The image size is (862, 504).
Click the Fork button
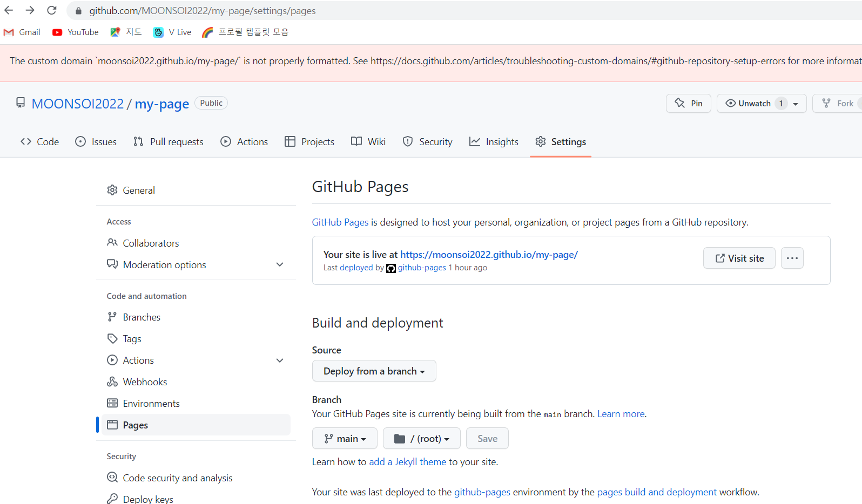pyautogui.click(x=838, y=104)
